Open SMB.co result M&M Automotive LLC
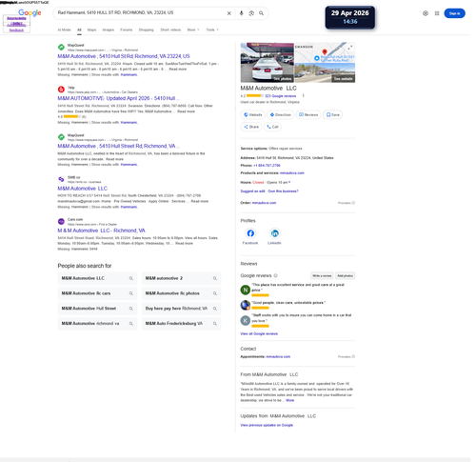 click(83, 189)
